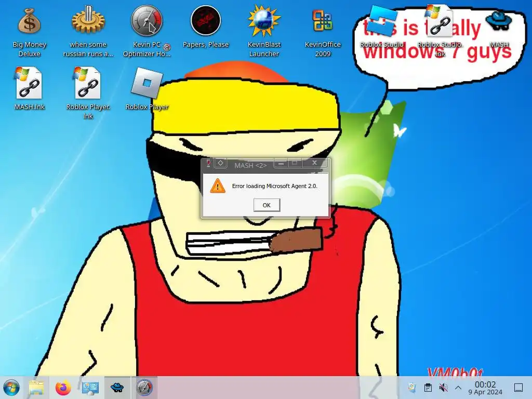Screen dimensions: 532x399
Task: Open the first system tray icon beside clipboard
Action: pos(412,388)
